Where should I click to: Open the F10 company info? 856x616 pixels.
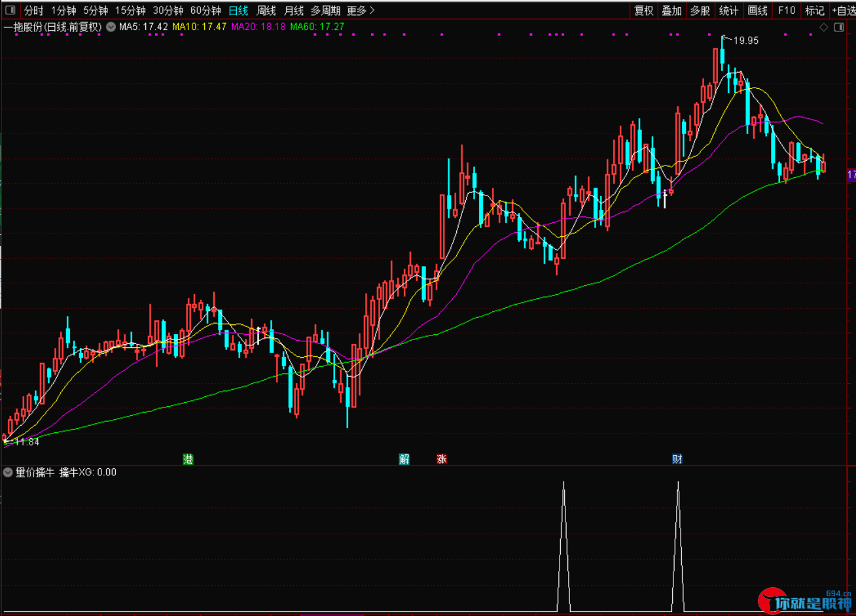[786, 10]
